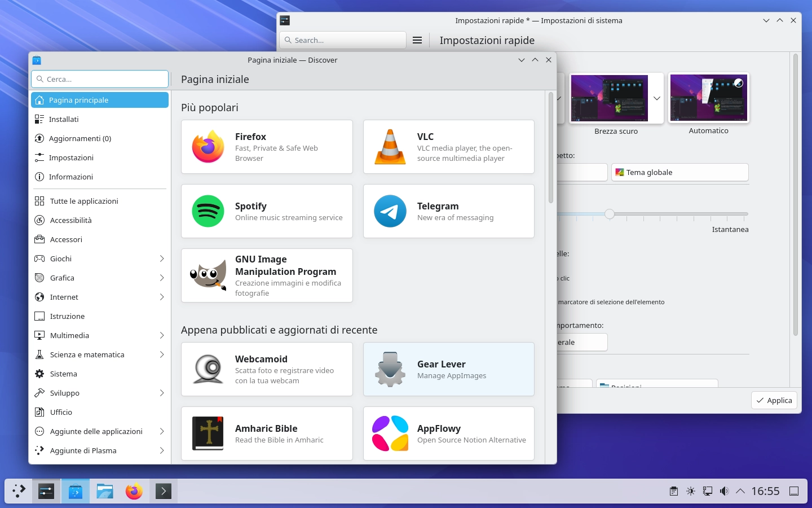Viewport: 812px width, 508px height.
Task: Open the Brezza scuro theme variant dropdown
Action: pos(656,98)
